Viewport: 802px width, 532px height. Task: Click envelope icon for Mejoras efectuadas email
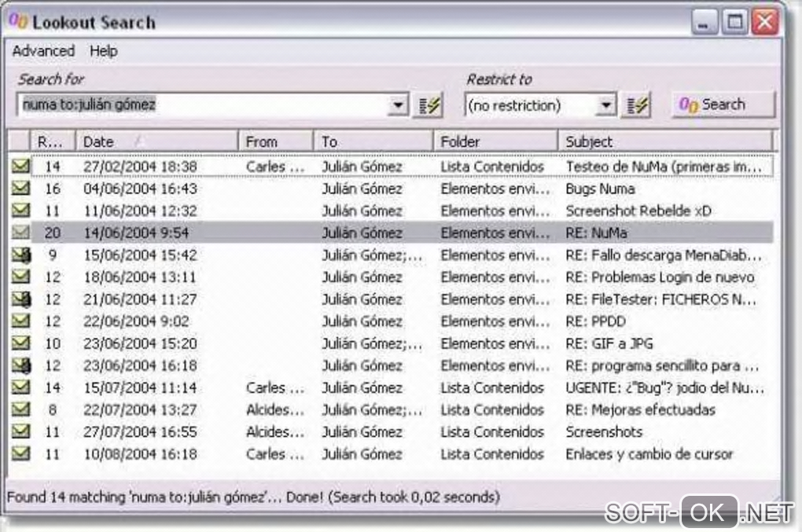(20, 409)
